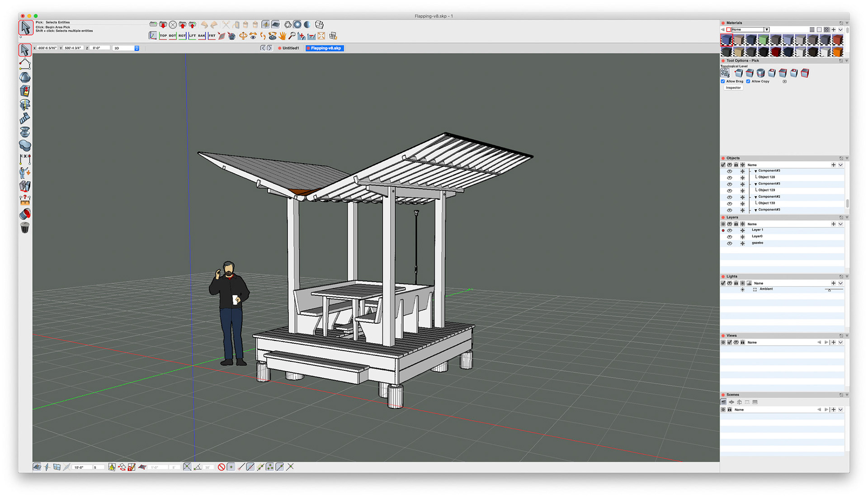
Task: Click the Undo arrow icon
Action: [204, 24]
